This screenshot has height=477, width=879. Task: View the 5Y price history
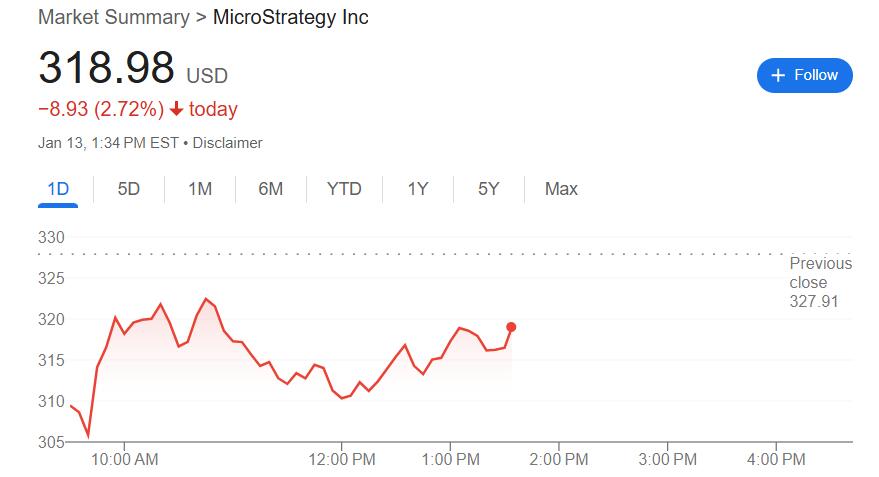(488, 189)
